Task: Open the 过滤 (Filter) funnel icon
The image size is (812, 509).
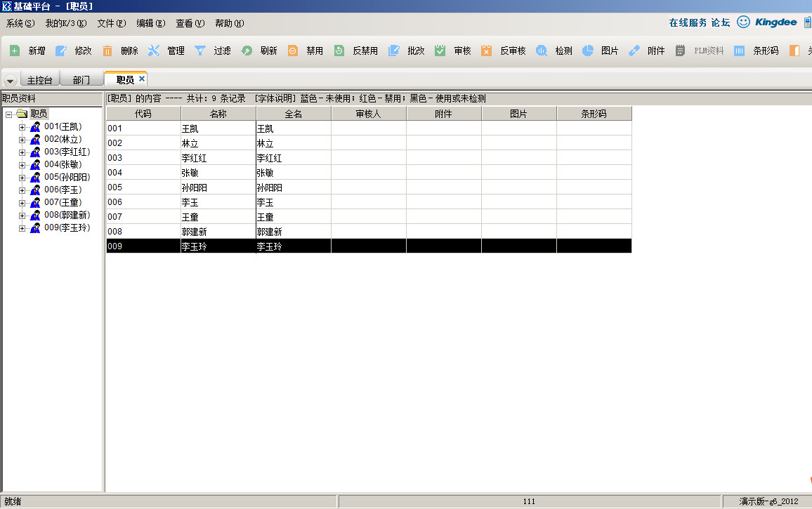Action: [200, 51]
